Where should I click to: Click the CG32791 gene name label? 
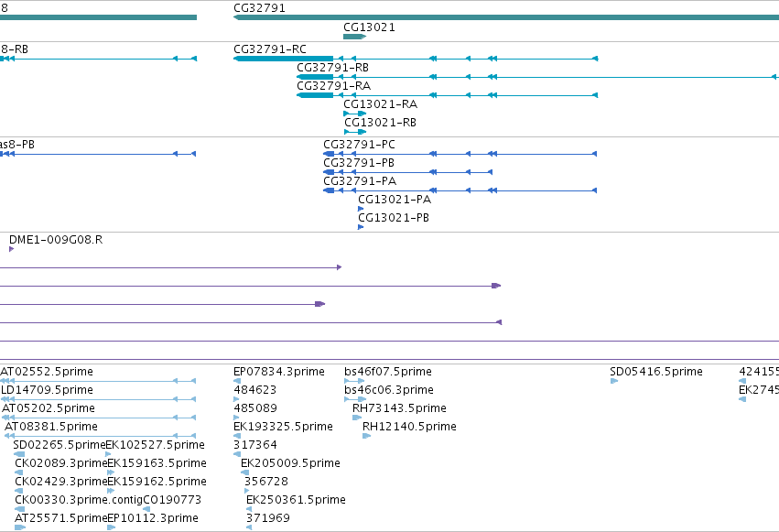(x=259, y=8)
